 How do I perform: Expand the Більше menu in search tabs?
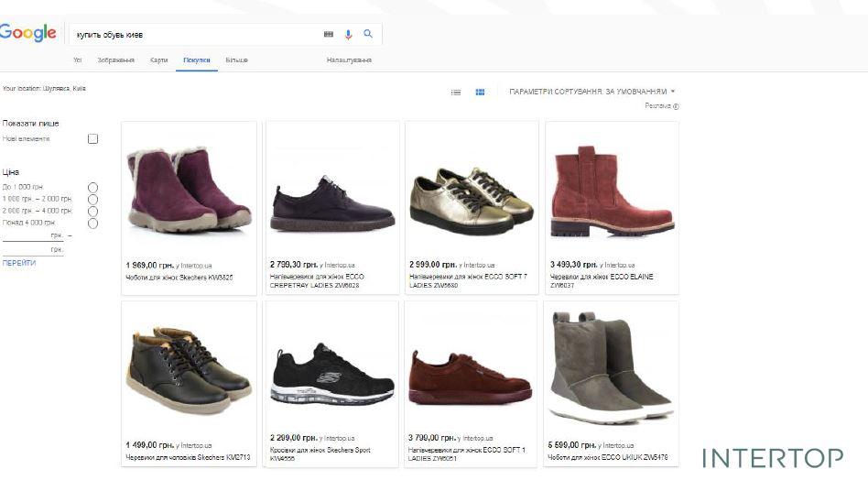tap(236, 60)
